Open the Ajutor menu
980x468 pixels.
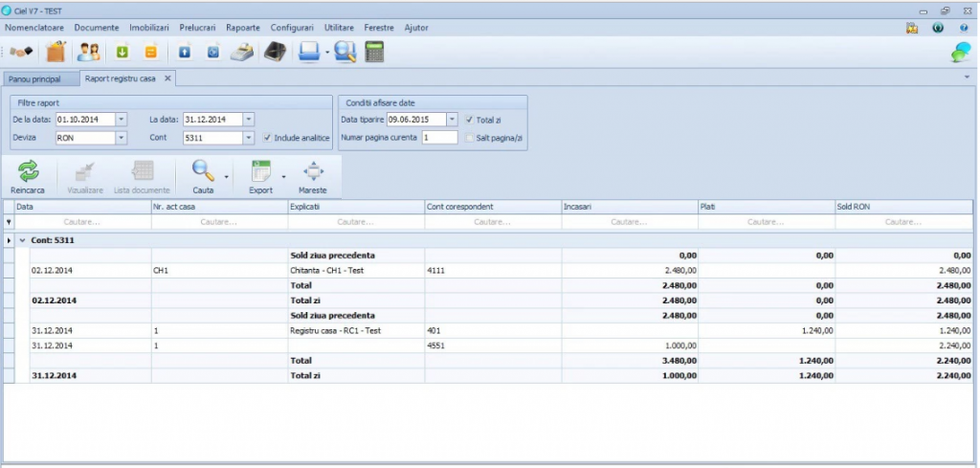coord(416,28)
